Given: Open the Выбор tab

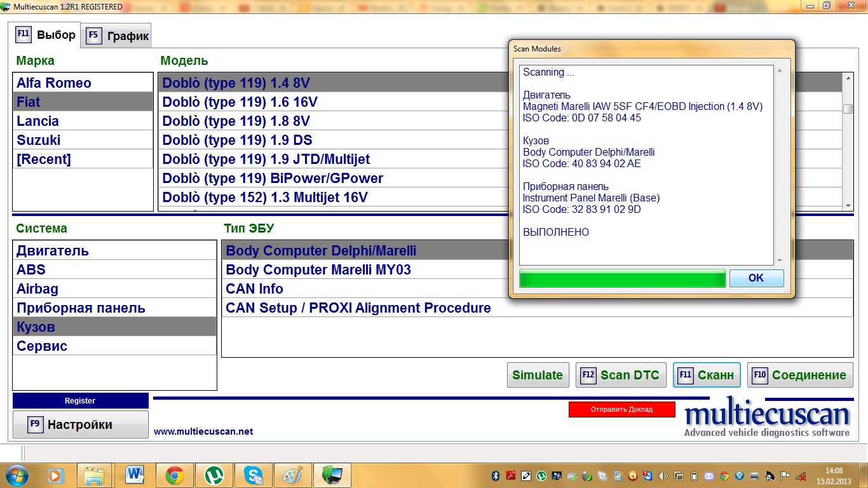Looking at the screenshot, I should (x=46, y=35).
